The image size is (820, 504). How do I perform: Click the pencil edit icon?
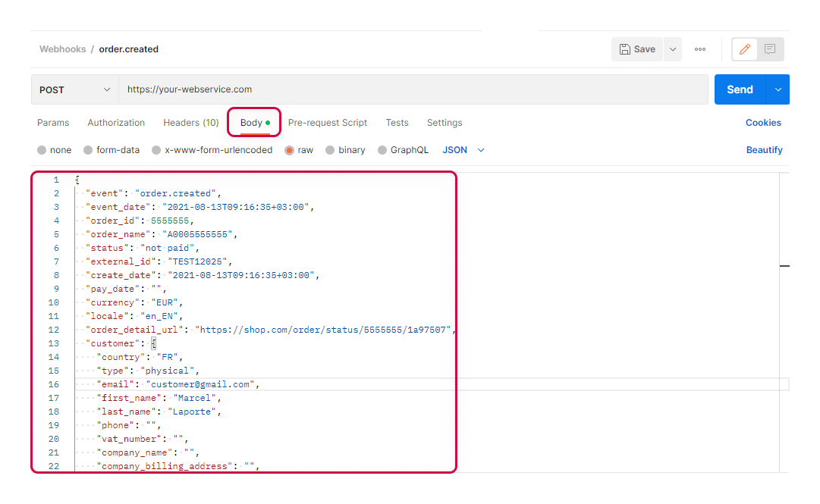(745, 49)
